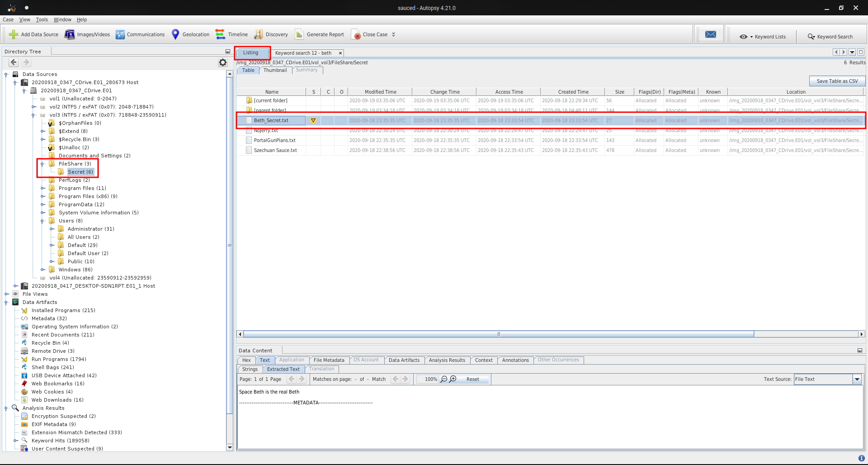Open the Keyword Lists dropdown
Image resolution: width=868 pixels, height=465 pixels.
click(762, 37)
